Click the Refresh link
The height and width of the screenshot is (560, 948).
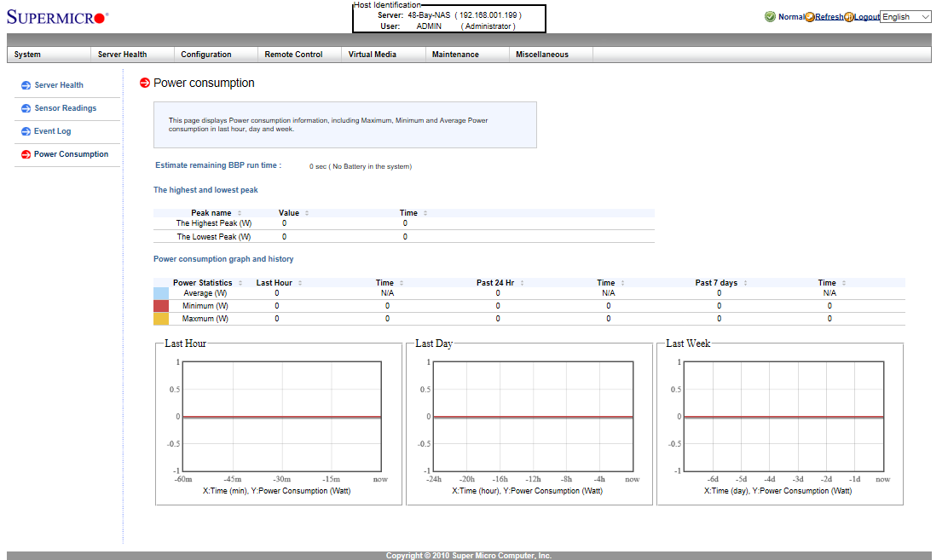pyautogui.click(x=829, y=17)
